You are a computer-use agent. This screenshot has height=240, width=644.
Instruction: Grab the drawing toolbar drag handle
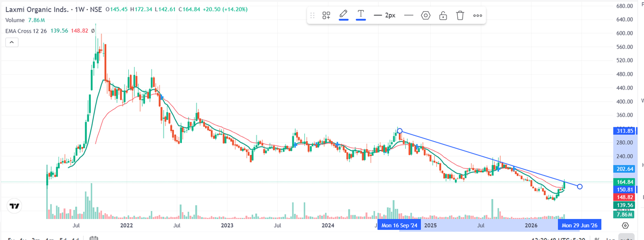pos(313,16)
